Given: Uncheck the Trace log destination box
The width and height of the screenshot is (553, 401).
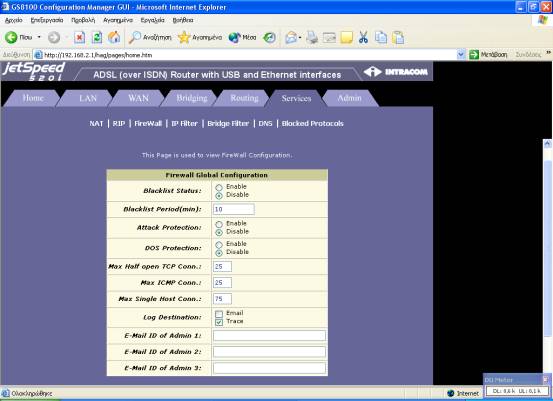Looking at the screenshot, I should click(219, 322).
